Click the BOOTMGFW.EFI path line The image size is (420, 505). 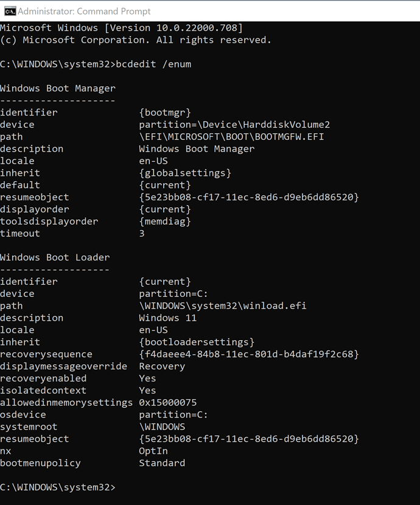pos(231,136)
